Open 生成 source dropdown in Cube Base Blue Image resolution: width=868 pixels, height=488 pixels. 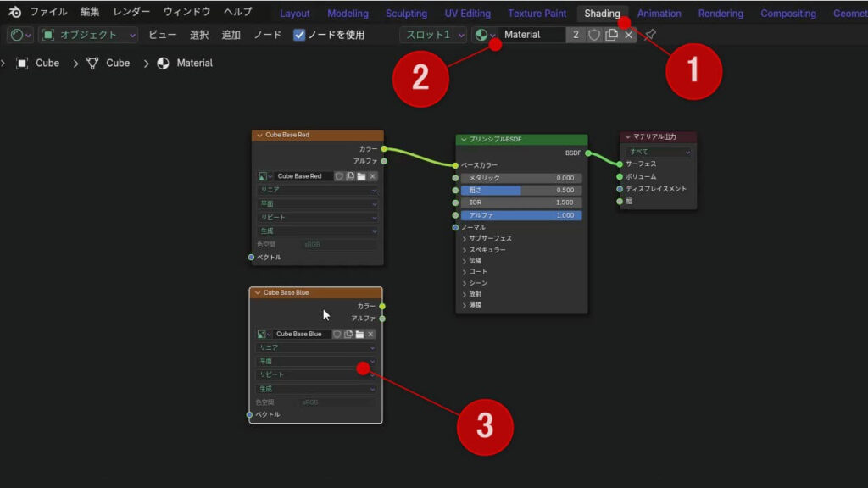pos(316,389)
